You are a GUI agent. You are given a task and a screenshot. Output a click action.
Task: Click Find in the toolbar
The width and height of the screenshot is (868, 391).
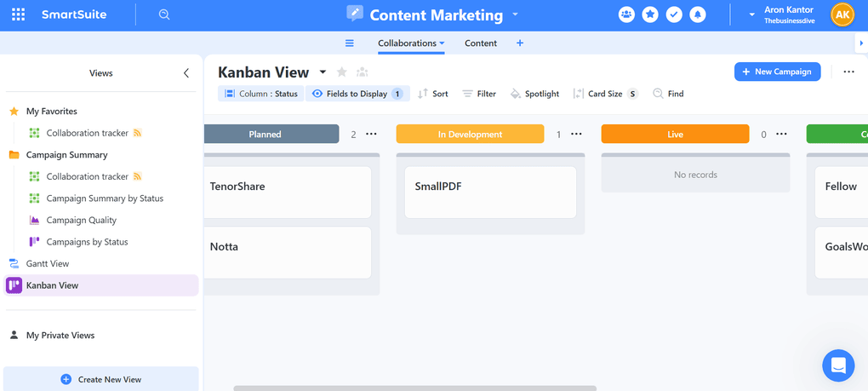(668, 94)
